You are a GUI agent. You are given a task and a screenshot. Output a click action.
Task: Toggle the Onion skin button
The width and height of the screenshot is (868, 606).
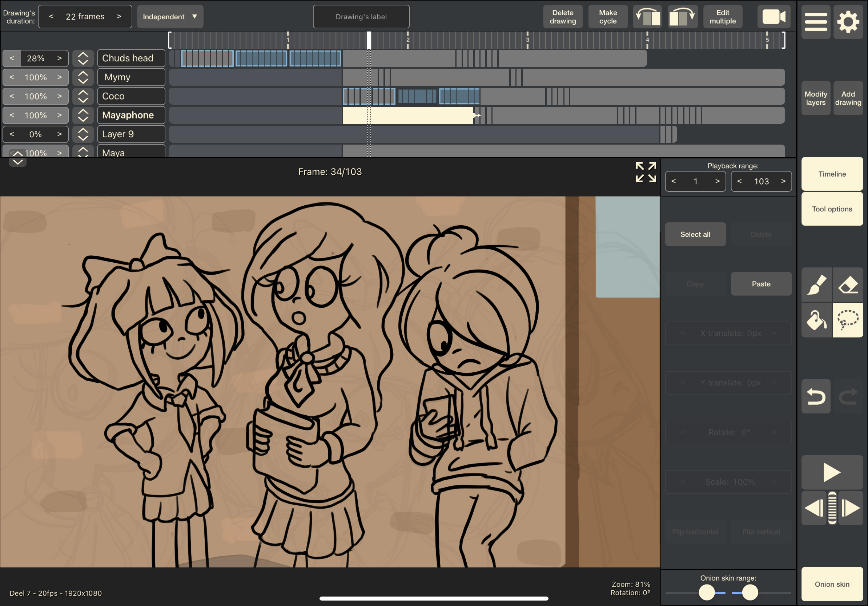832,584
